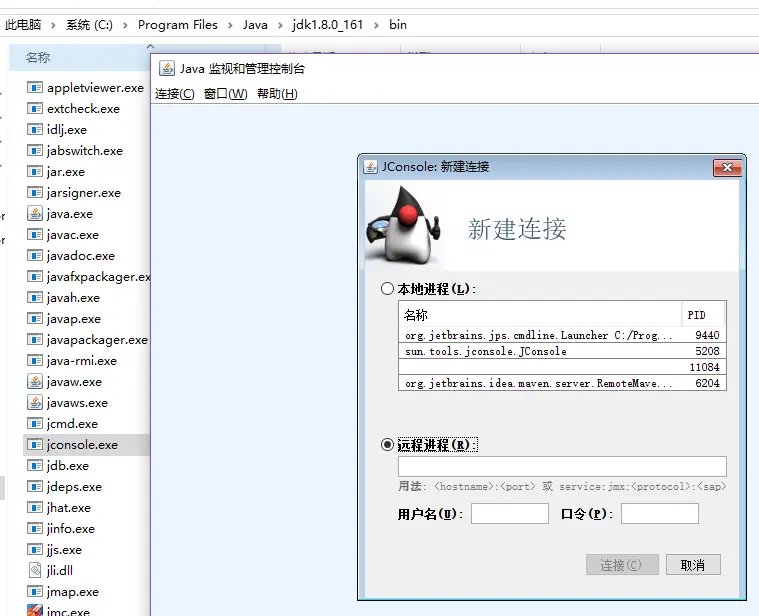Click Java icon in monitoring console title bar
The image size is (759, 616).
point(167,69)
